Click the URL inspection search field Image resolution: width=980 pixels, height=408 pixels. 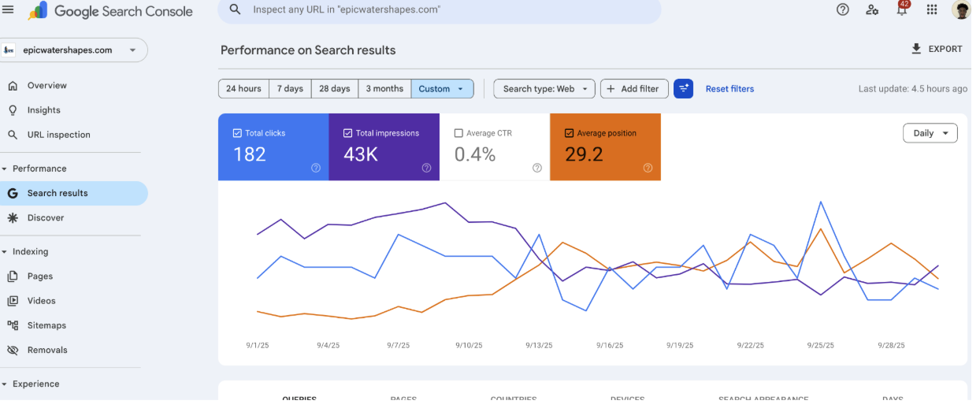440,10
